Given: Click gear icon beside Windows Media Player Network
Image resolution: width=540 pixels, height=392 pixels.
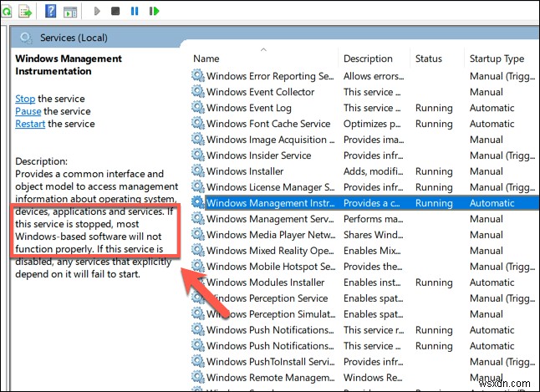Looking at the screenshot, I should point(197,234).
